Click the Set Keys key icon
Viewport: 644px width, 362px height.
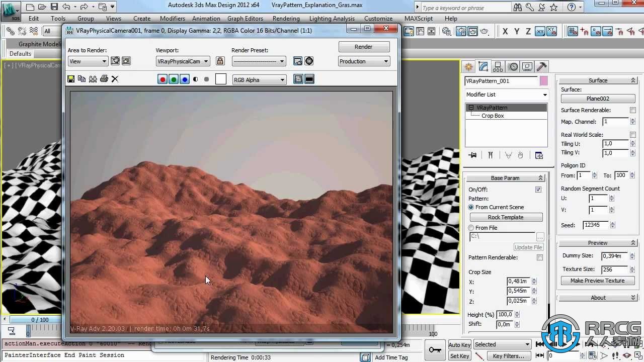(x=435, y=349)
